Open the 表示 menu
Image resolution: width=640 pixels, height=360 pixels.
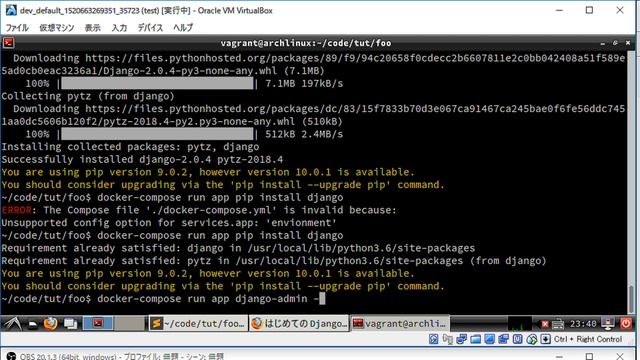pyautogui.click(x=92, y=28)
